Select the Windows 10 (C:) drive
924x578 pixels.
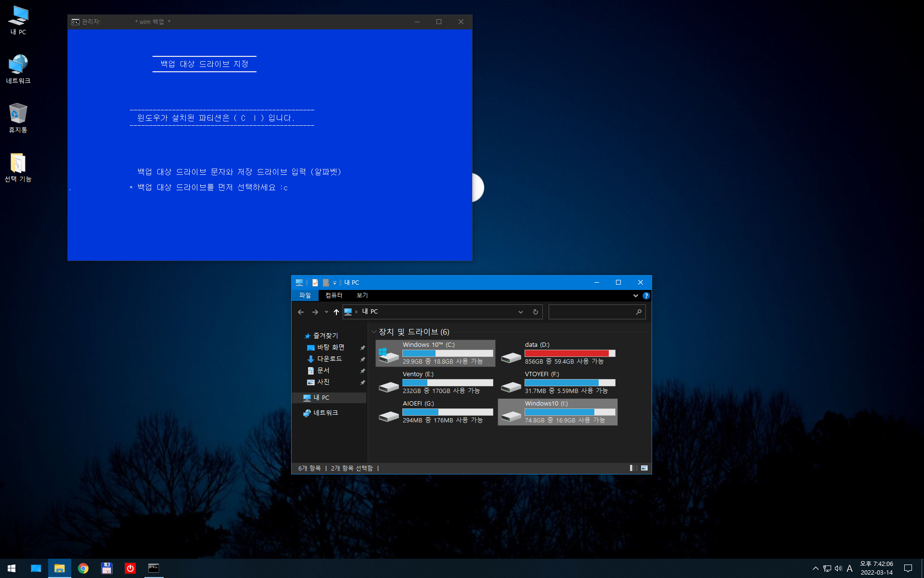pyautogui.click(x=436, y=353)
